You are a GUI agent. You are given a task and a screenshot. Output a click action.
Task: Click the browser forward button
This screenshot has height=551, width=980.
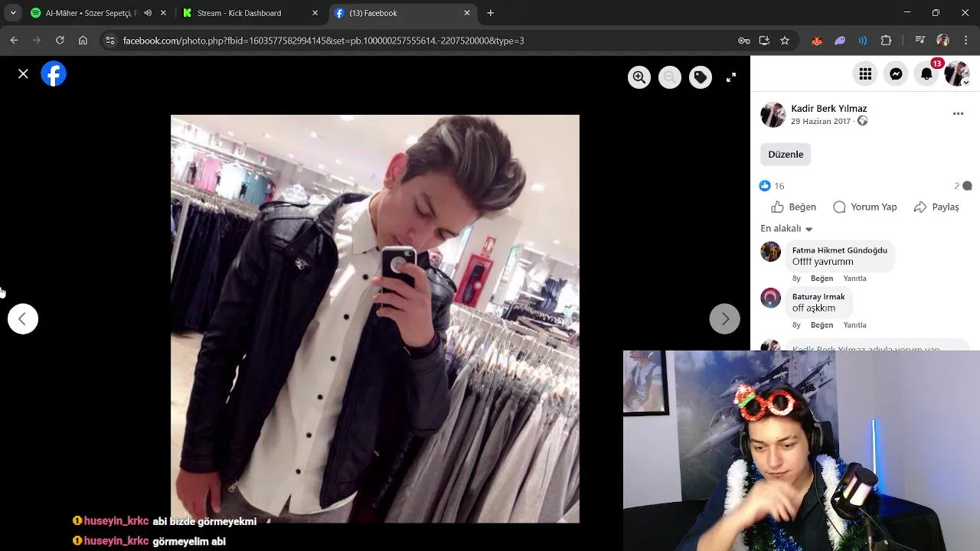coord(37,41)
